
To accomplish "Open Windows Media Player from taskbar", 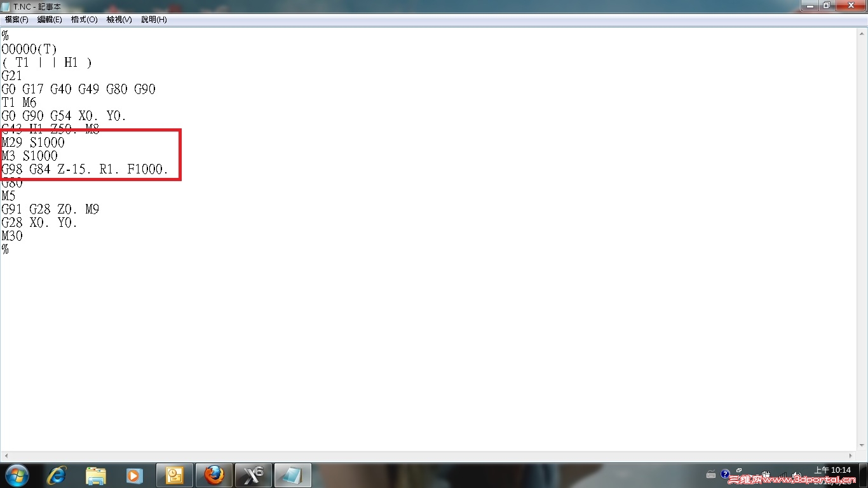I will click(135, 475).
